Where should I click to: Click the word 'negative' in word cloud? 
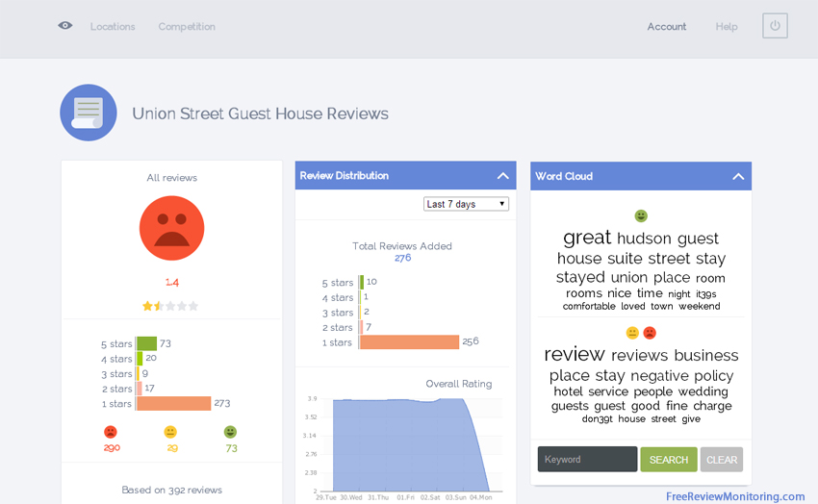click(x=659, y=376)
